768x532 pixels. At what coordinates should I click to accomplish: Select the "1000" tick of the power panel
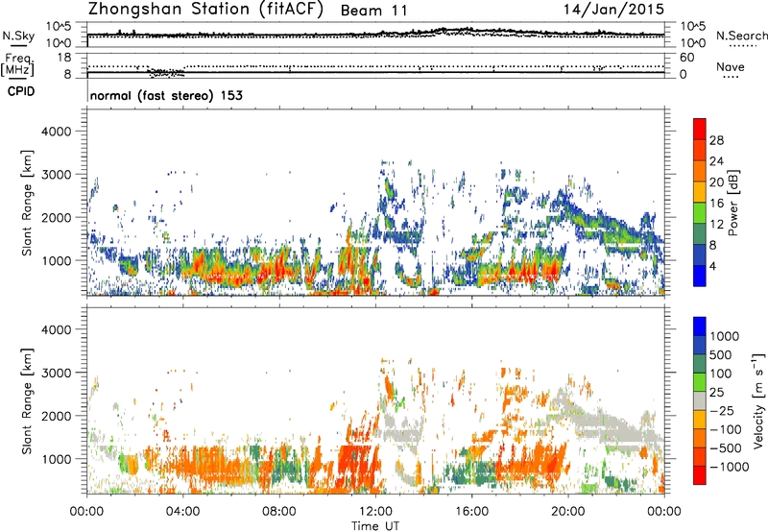[56, 260]
